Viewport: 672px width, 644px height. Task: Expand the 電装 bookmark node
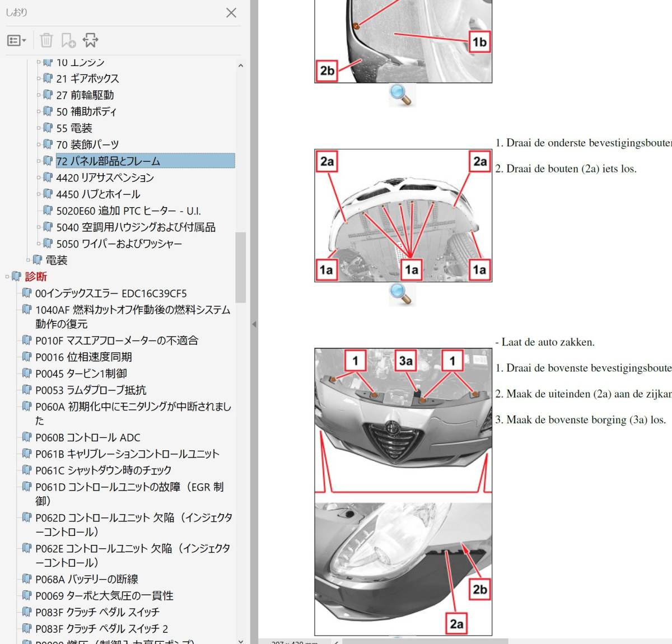pyautogui.click(x=28, y=260)
